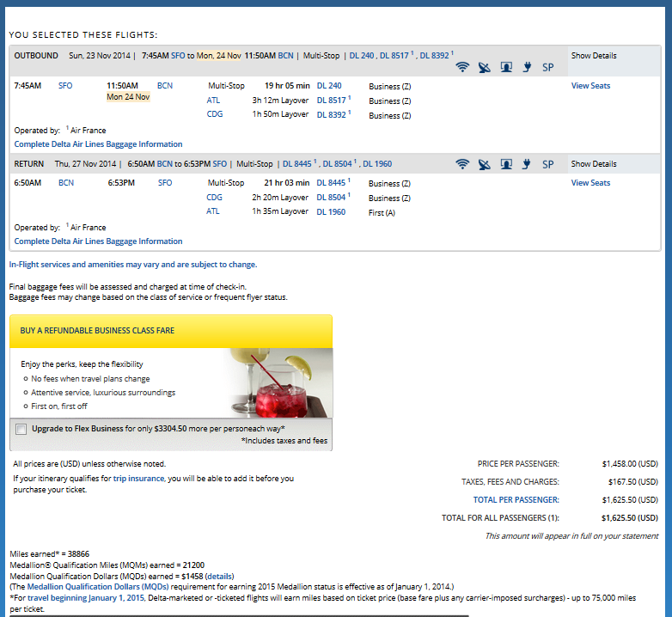Screen dimensions: 672x617
Task: Click the Total Per Passenger link
Action: (516, 499)
